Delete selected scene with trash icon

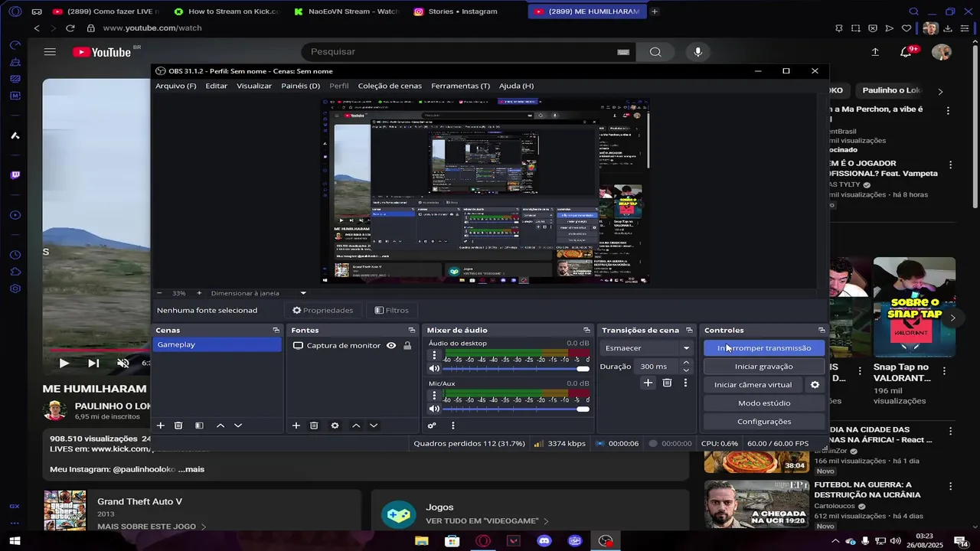click(178, 425)
